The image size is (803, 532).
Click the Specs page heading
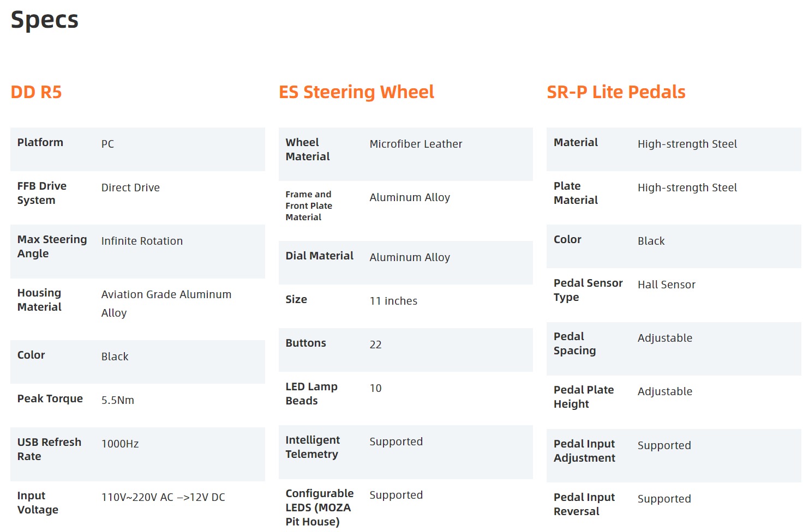pos(45,20)
